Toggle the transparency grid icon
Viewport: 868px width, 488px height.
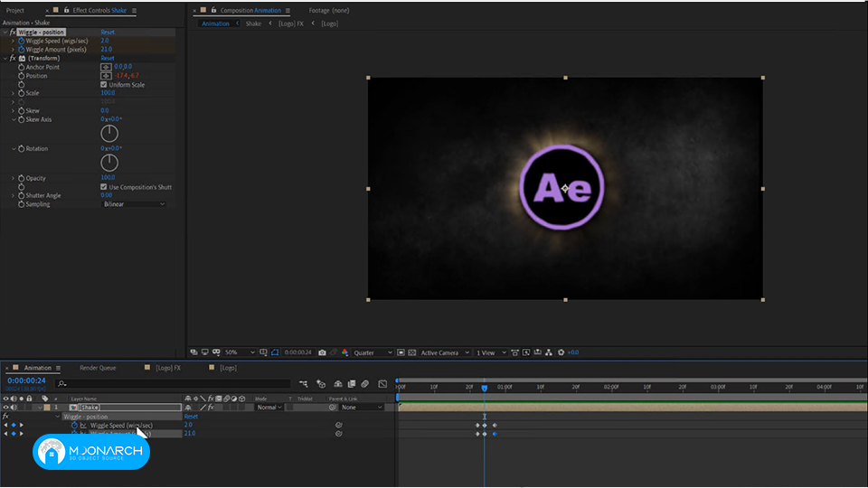click(x=412, y=352)
